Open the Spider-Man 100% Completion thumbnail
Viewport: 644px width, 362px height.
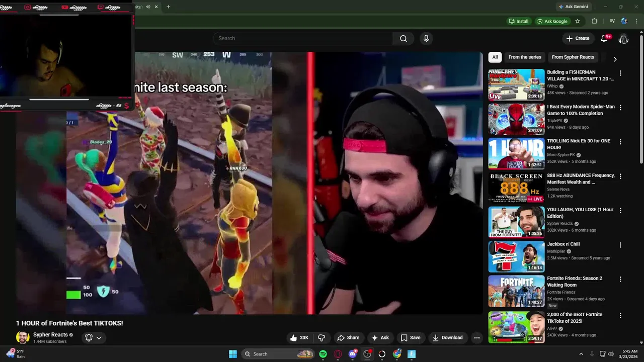tap(516, 119)
